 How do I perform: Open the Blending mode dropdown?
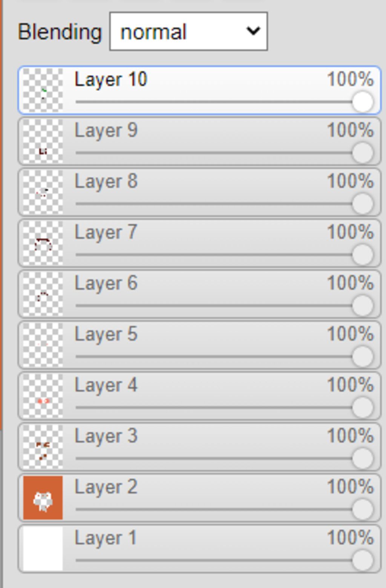coord(188,32)
